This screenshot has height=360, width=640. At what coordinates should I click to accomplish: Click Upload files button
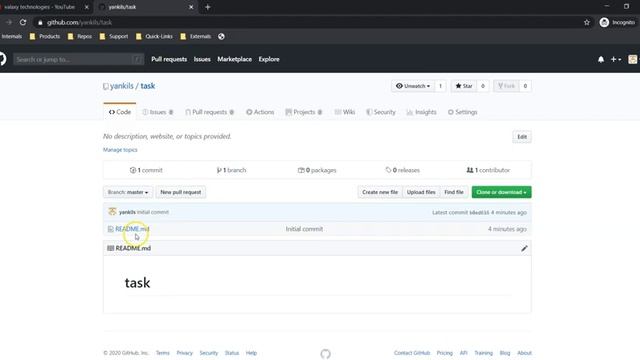(421, 192)
